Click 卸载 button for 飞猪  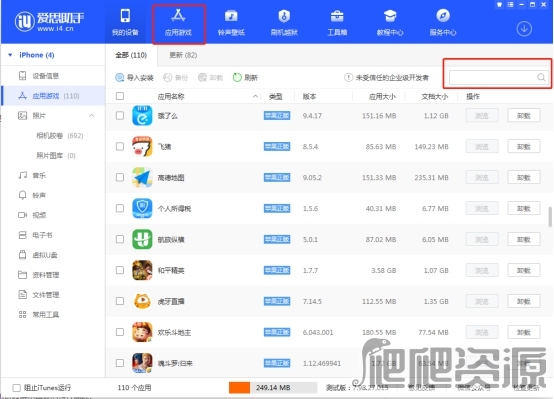tap(524, 146)
